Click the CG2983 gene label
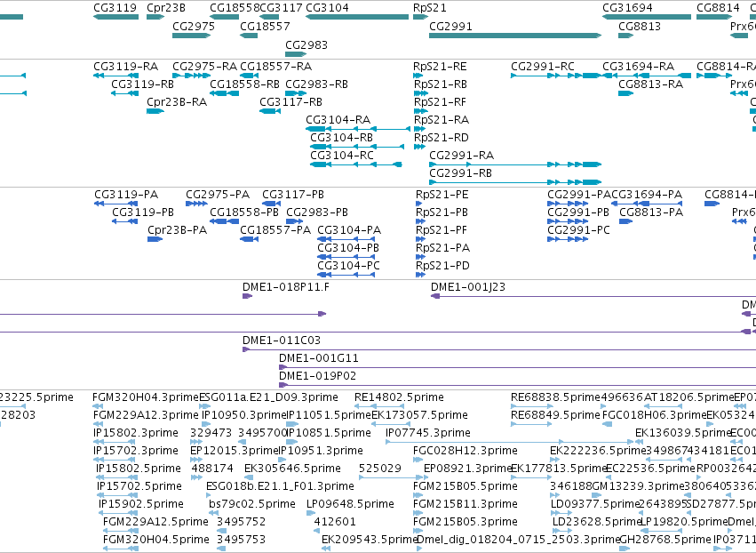The image size is (756, 553). pos(306,44)
